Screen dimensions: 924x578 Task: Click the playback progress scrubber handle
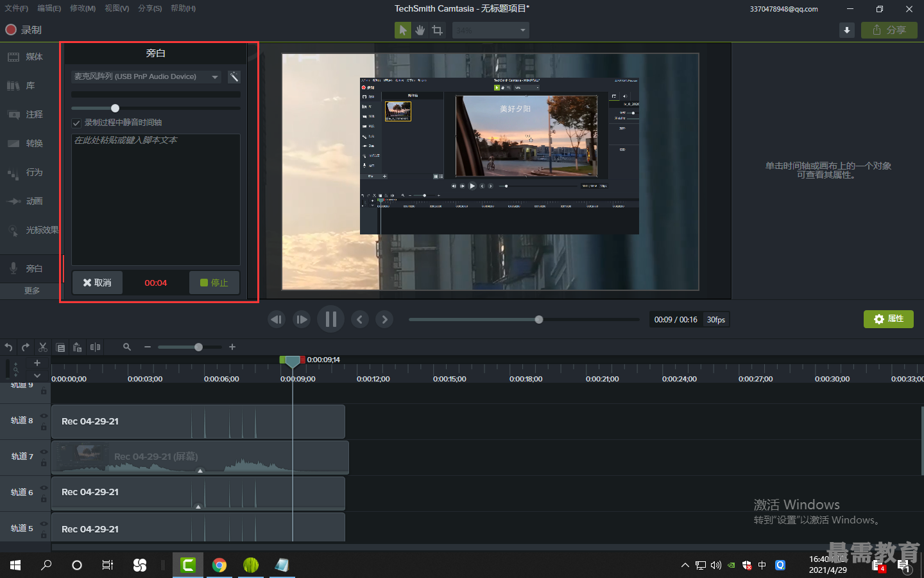click(539, 319)
